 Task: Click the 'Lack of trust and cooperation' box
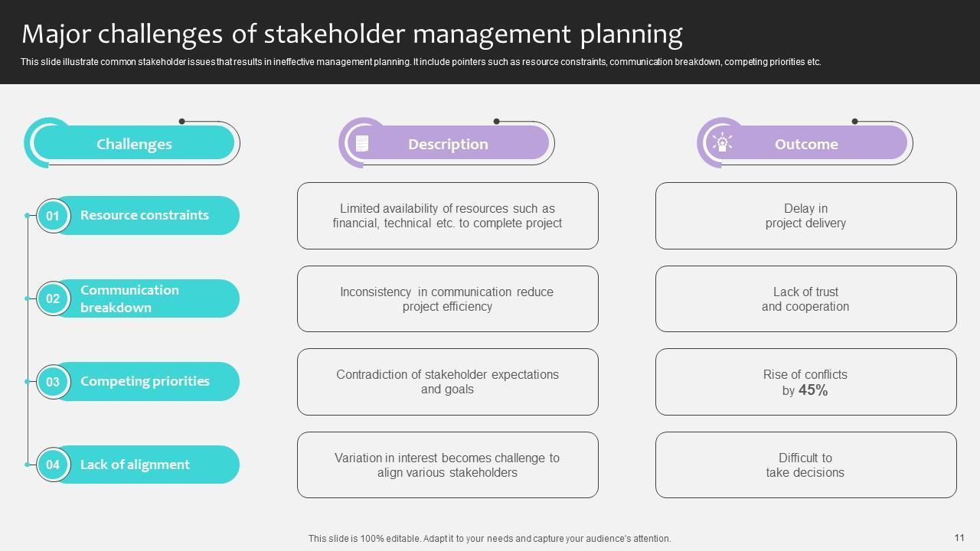tap(805, 299)
